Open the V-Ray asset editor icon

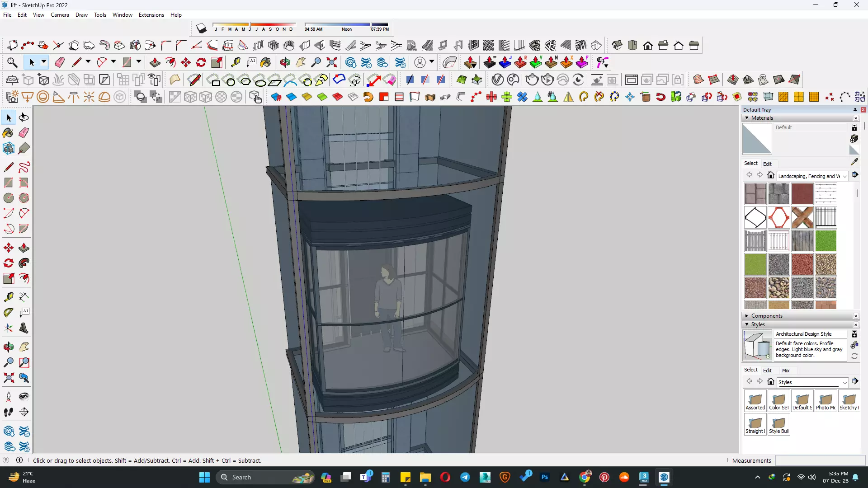(x=497, y=80)
